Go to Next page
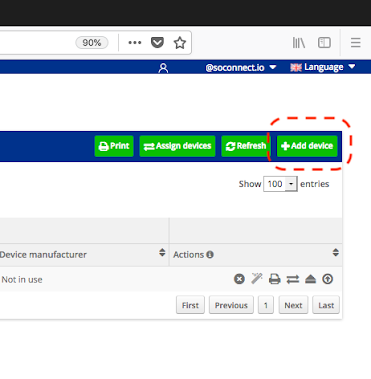The height and width of the screenshot is (379, 371). point(293,305)
